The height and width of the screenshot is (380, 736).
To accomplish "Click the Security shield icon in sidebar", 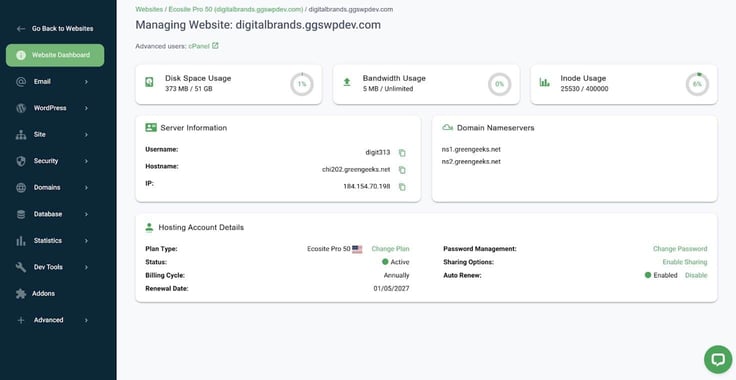I will (x=21, y=161).
